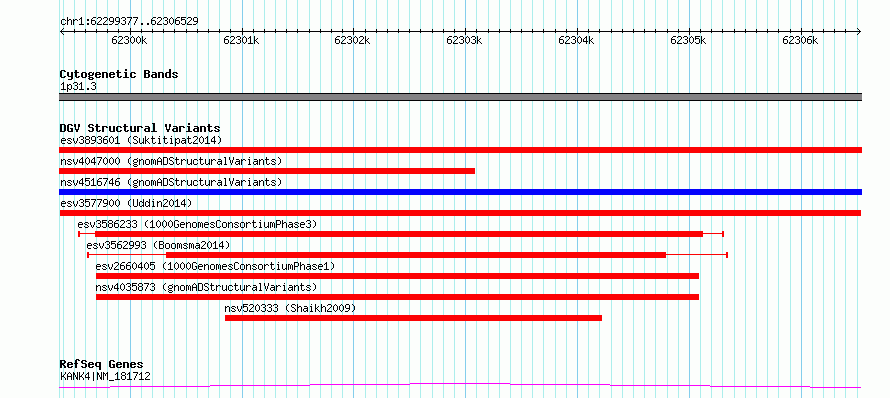Click the gray 1p31.3 cytogenetic band bar

click(460, 97)
